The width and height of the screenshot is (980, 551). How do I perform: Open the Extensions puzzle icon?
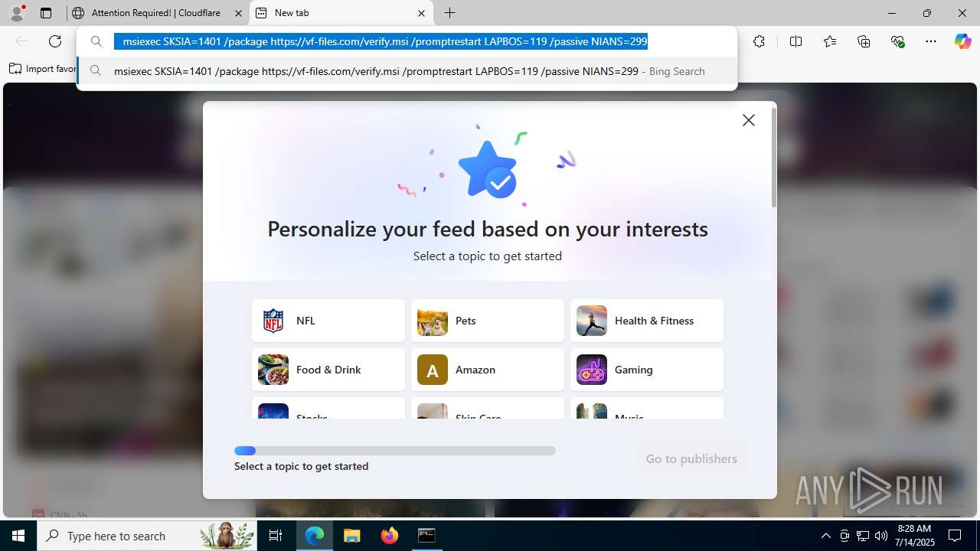(759, 41)
